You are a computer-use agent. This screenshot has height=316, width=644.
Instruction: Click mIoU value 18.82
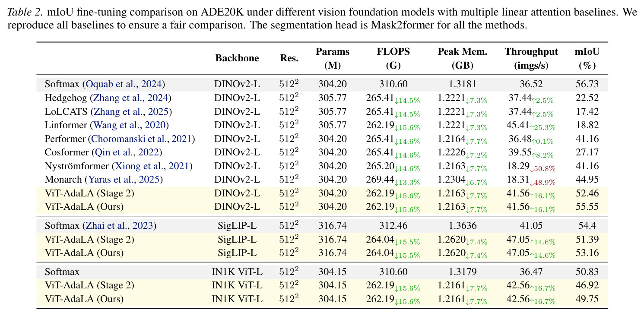tap(587, 125)
